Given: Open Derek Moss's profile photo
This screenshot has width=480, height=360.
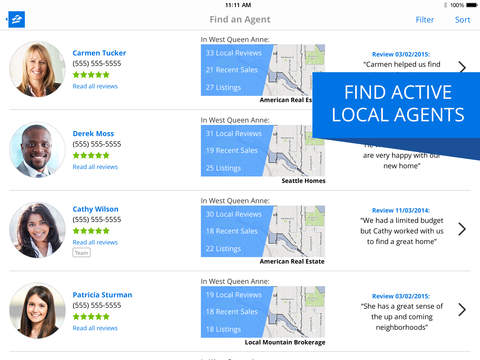Looking at the screenshot, I should [x=37, y=150].
